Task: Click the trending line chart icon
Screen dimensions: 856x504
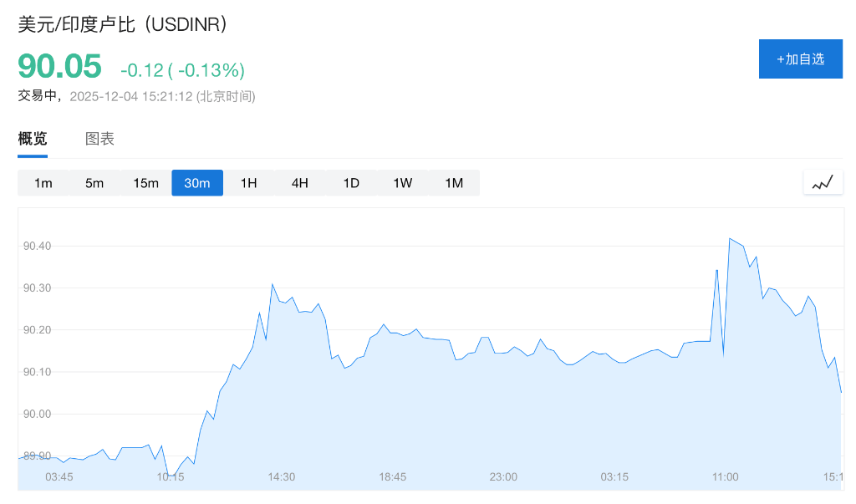Action: pyautogui.click(x=823, y=181)
